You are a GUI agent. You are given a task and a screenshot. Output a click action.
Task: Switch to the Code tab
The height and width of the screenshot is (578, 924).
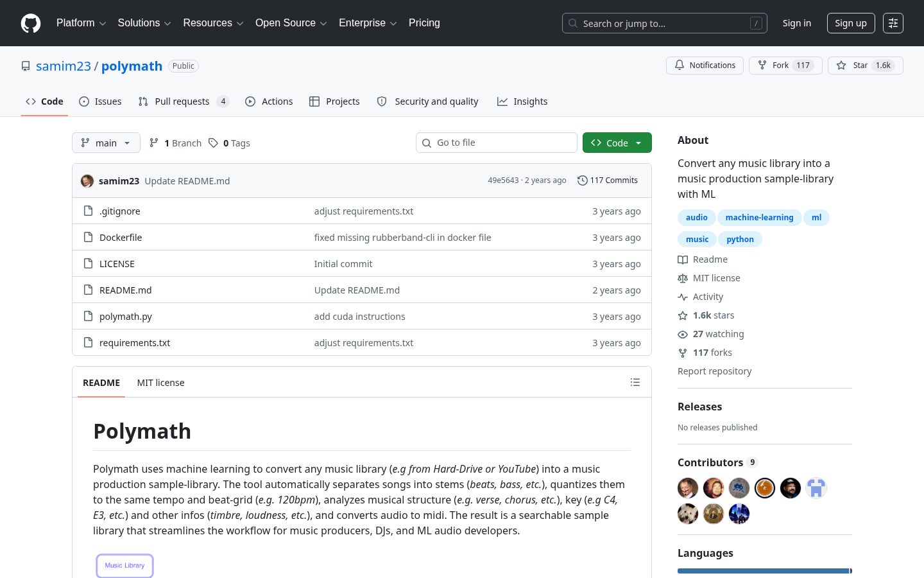tap(44, 101)
